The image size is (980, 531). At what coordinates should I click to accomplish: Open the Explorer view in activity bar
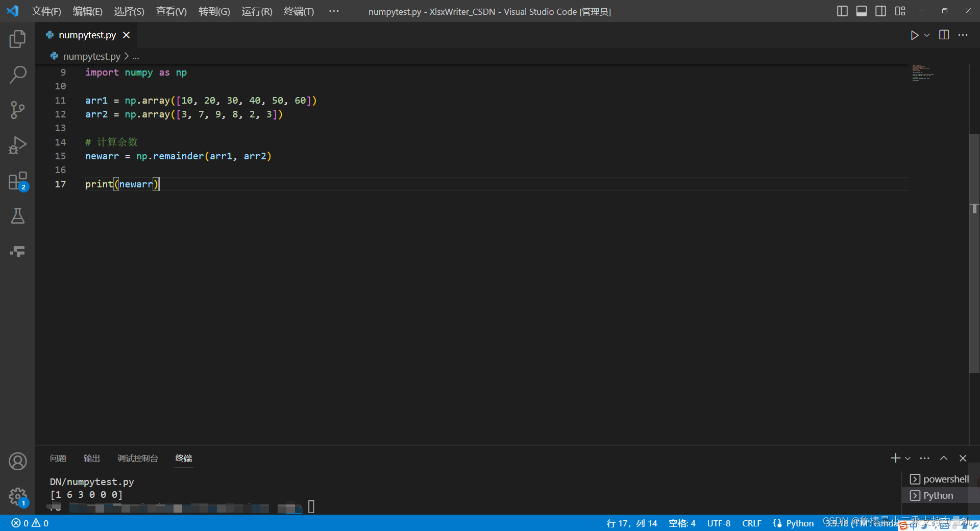(17, 39)
